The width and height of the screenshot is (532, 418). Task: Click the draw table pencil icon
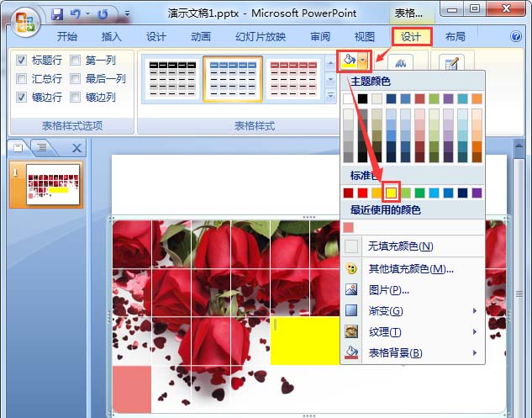451,62
